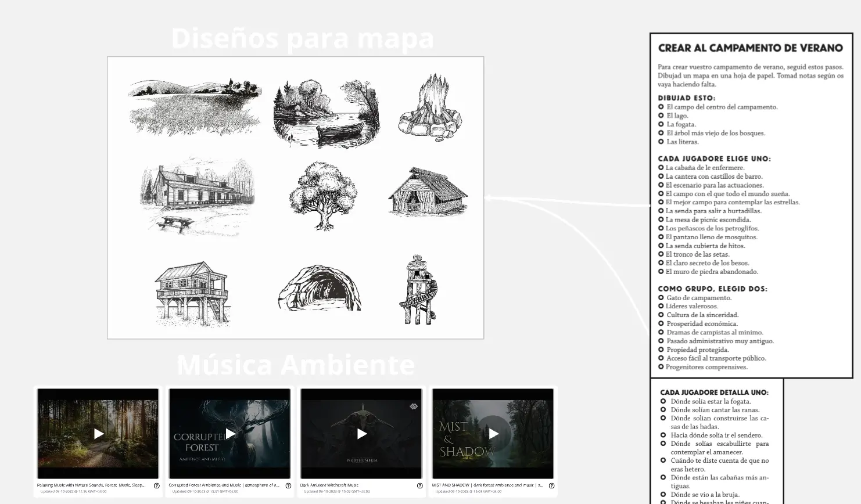Tick the 'La mesa de picnic escondida' bullet

pyautogui.click(x=661, y=219)
